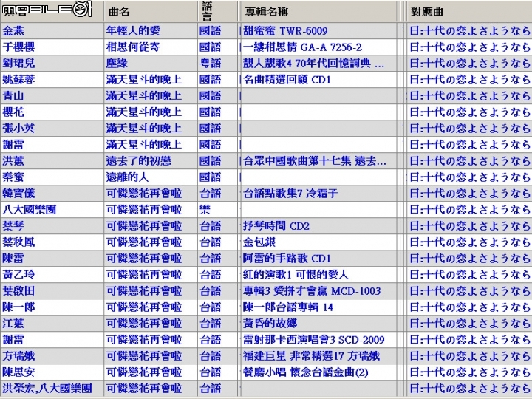
Task: Select artist 于櫻櫻
Action: point(18,47)
